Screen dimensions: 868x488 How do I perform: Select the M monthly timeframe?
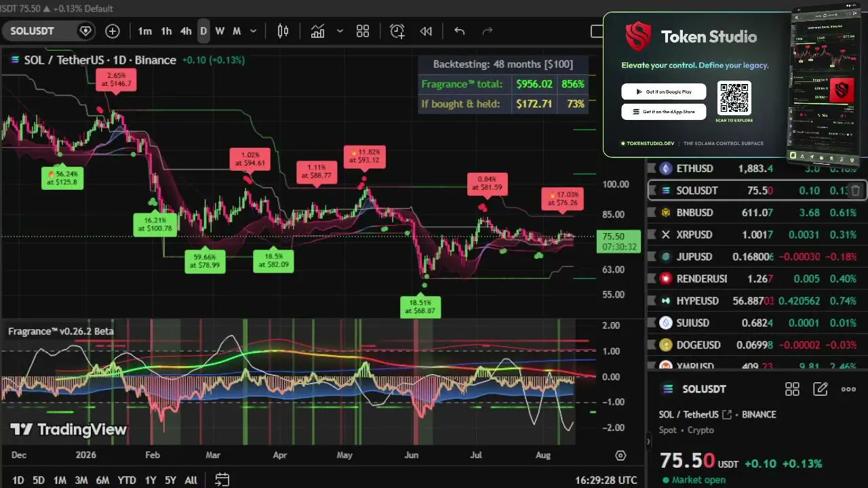237,31
